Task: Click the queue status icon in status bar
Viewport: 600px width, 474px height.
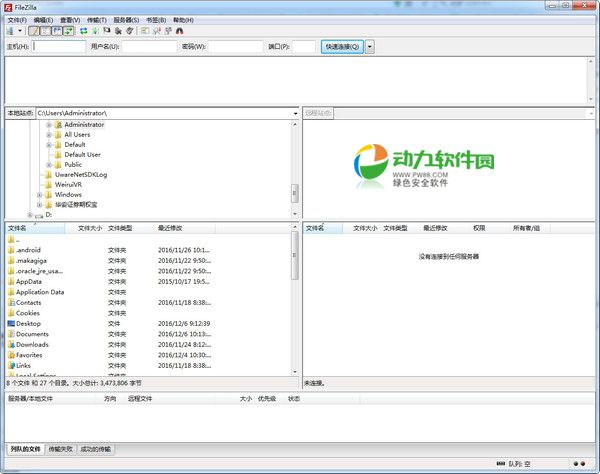Action: pos(501,464)
